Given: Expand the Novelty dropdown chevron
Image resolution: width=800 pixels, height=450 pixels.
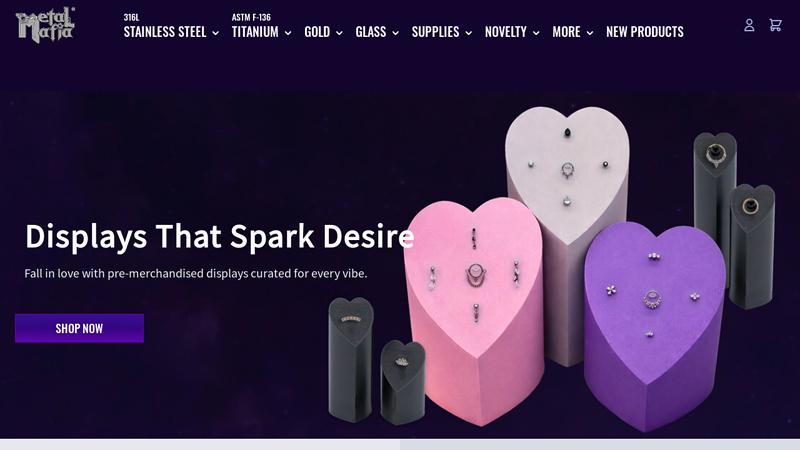Looking at the screenshot, I should click(536, 33).
